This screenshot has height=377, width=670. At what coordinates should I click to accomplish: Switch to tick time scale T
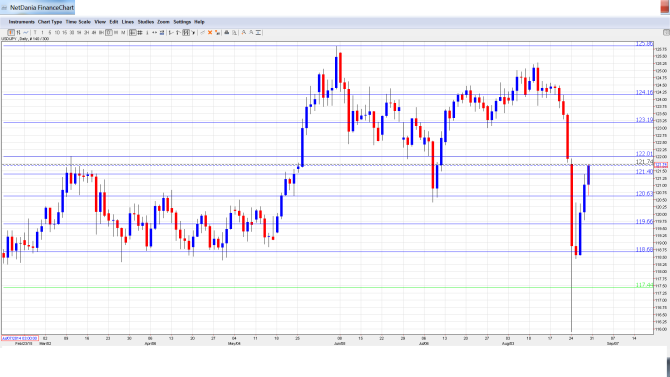click(x=35, y=32)
